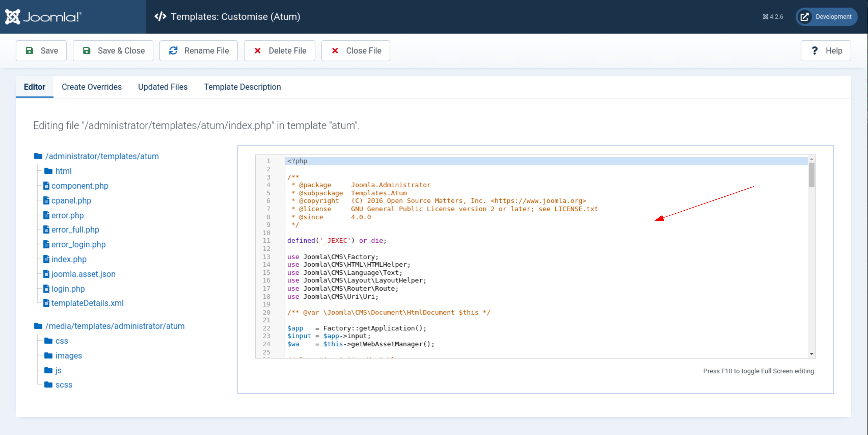
Task: Click the file icon next to error.php
Action: coord(47,215)
